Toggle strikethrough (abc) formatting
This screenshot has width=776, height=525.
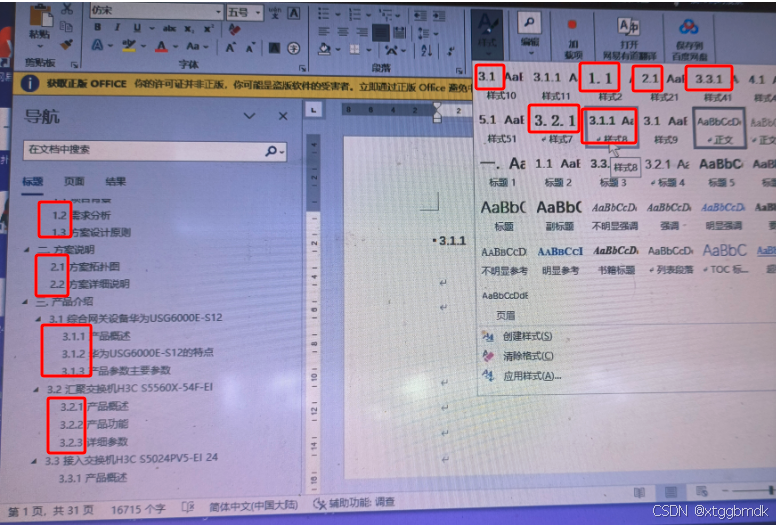click(x=169, y=29)
